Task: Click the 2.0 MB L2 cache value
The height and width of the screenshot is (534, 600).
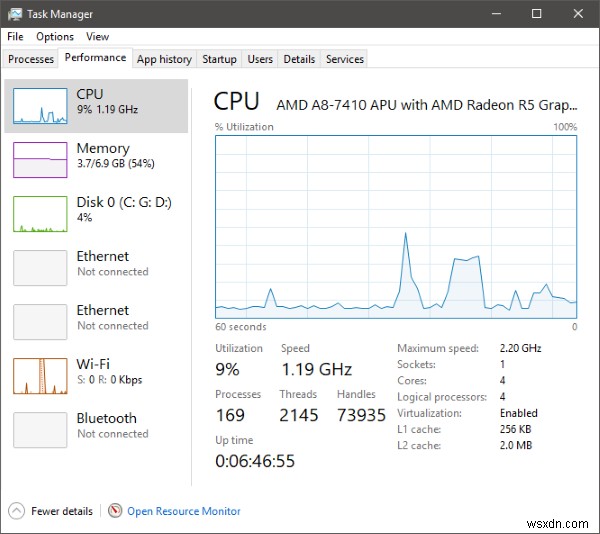Action: pos(516,445)
